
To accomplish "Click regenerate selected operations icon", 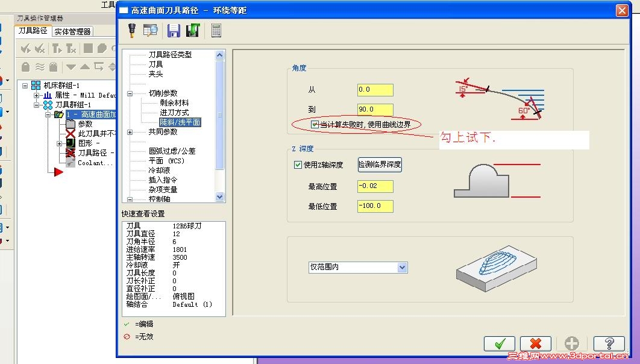I will [x=57, y=49].
